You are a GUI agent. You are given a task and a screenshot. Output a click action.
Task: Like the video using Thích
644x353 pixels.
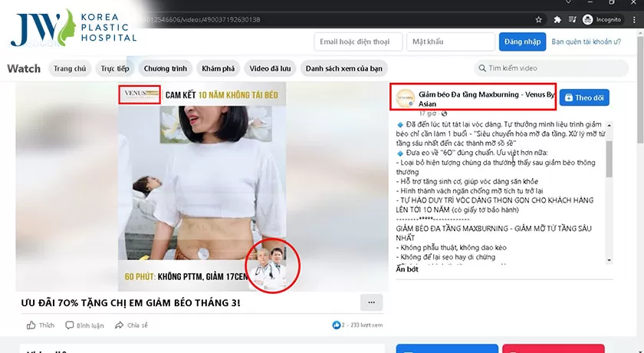pos(40,325)
